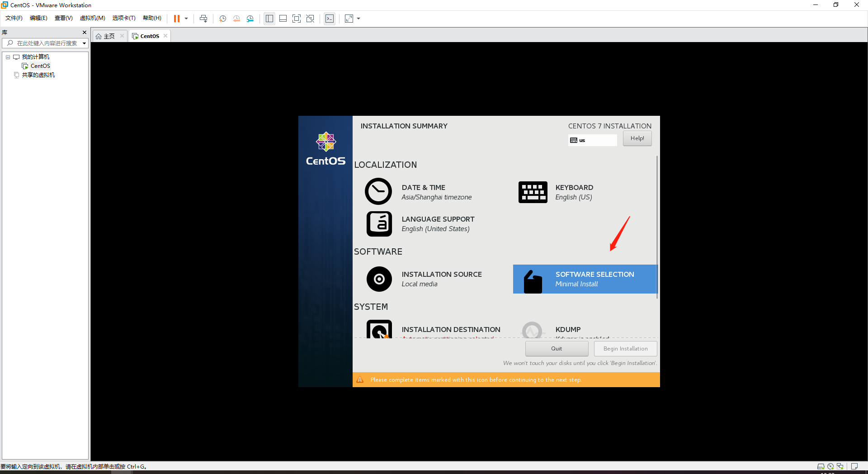Select the CentOS VM in the library tree
Viewport: 868px width, 474px height.
click(40, 66)
